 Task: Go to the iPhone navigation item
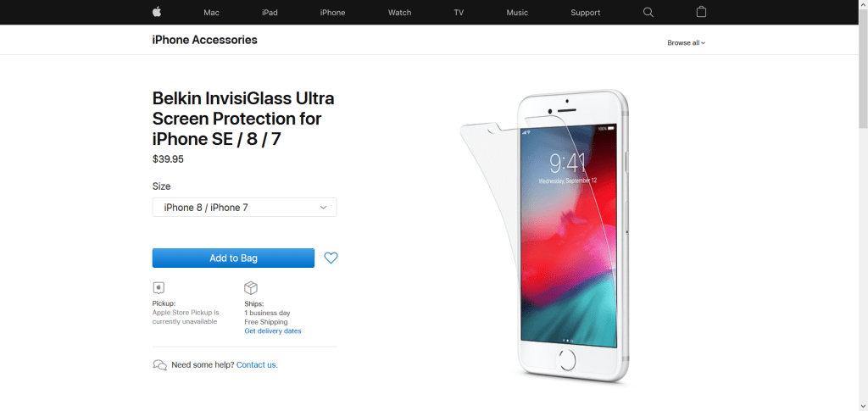(332, 12)
